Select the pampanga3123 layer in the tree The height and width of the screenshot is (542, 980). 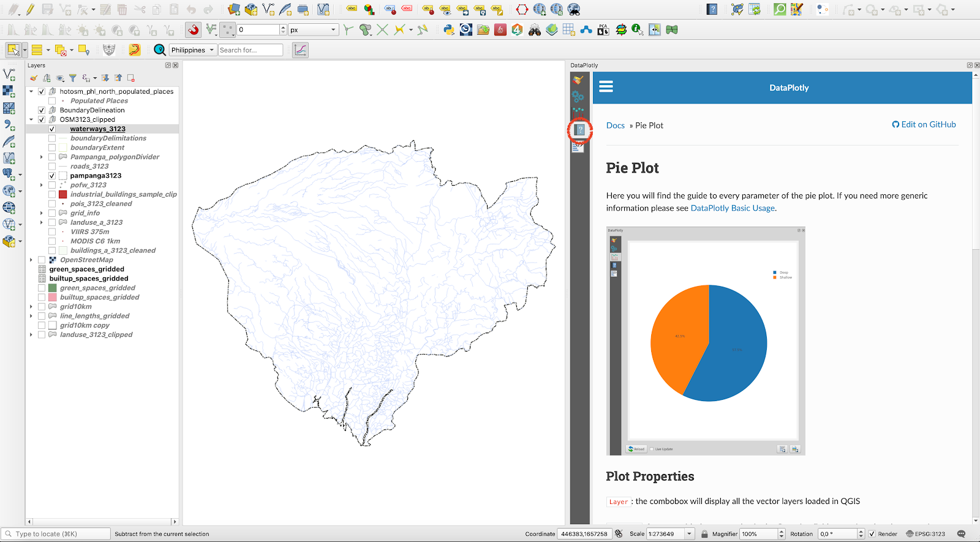tap(96, 176)
